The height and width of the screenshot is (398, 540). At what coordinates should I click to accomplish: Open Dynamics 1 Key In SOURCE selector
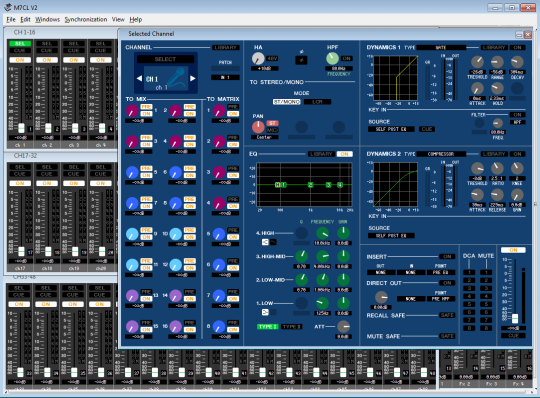(391, 129)
